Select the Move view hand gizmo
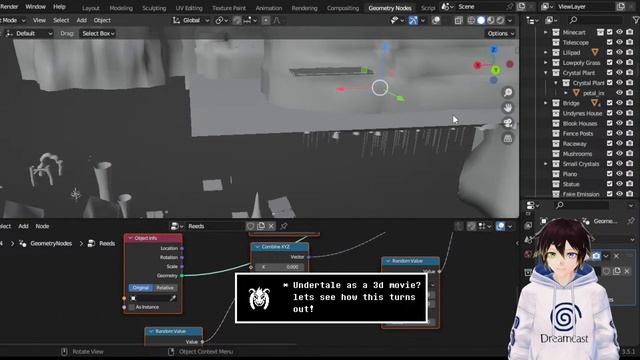This screenshot has height=360, width=640. (x=508, y=108)
